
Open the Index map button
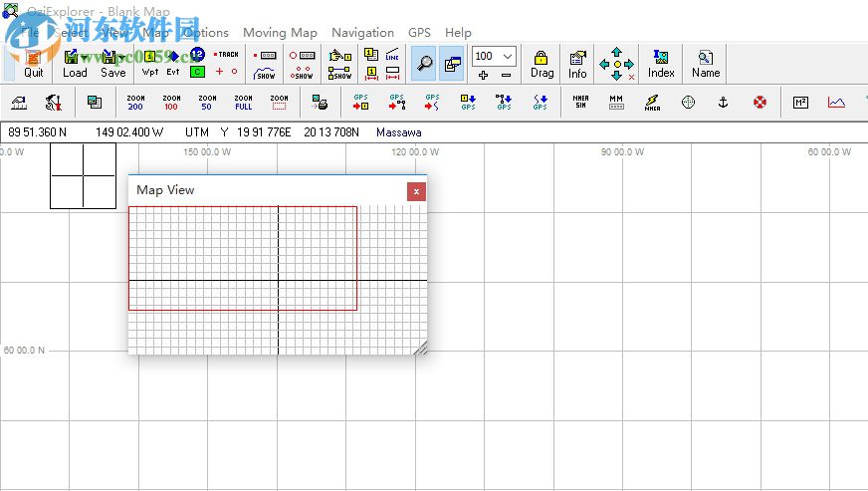661,64
